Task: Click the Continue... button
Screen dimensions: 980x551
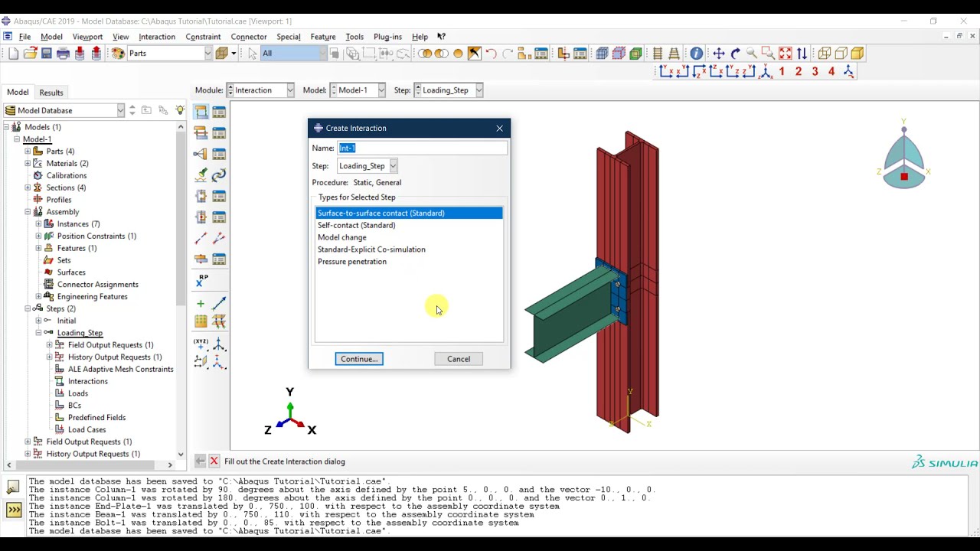Action: pyautogui.click(x=359, y=359)
